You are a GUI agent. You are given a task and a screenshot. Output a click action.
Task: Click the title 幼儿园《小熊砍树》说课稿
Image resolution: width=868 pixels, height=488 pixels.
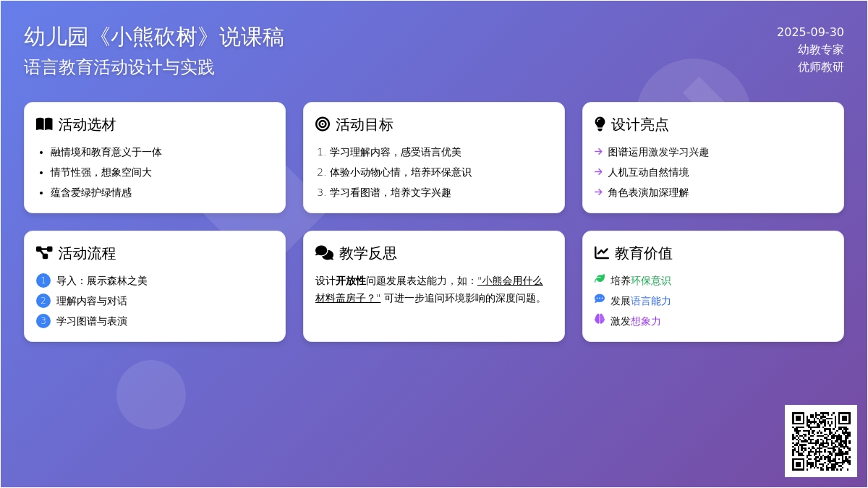coord(154,37)
